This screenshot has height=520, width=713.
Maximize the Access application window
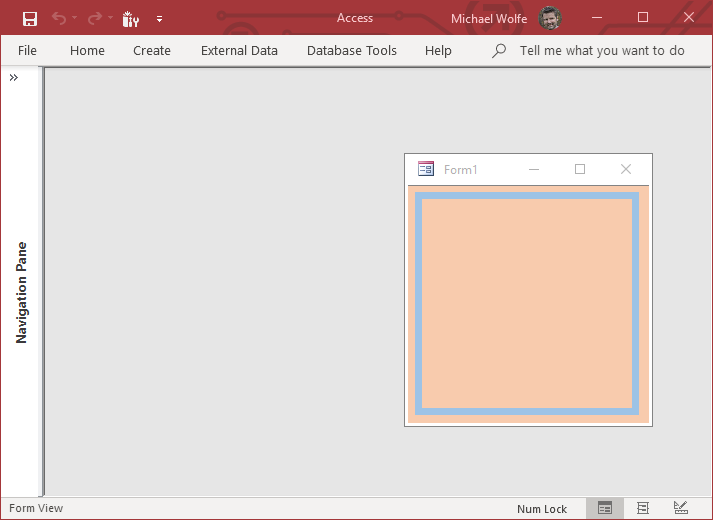[643, 17]
